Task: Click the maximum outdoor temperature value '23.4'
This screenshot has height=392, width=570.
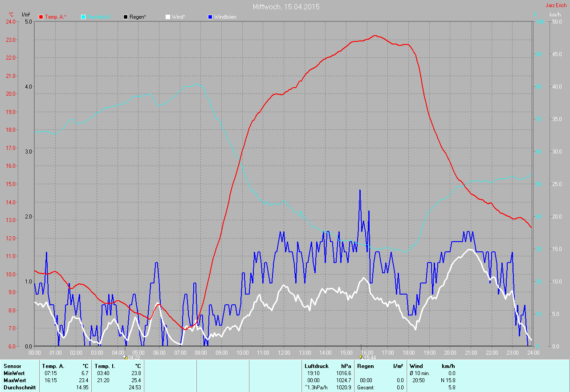Action: [84, 380]
